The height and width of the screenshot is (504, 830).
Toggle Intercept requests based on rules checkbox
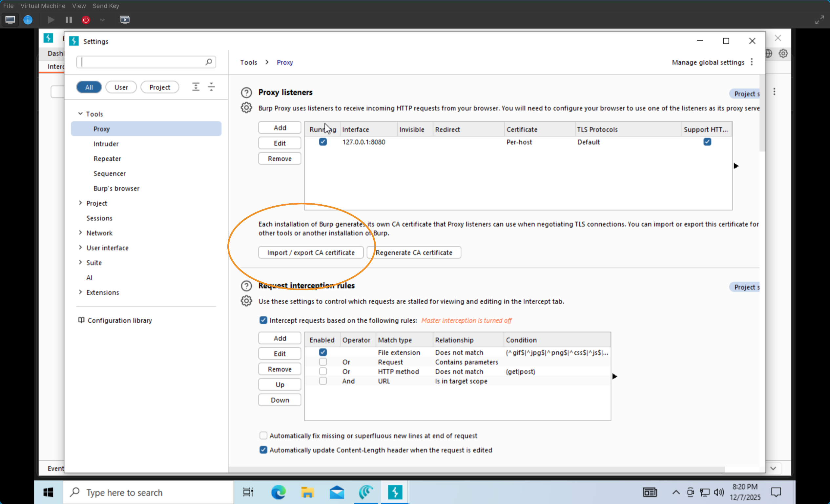(x=263, y=320)
